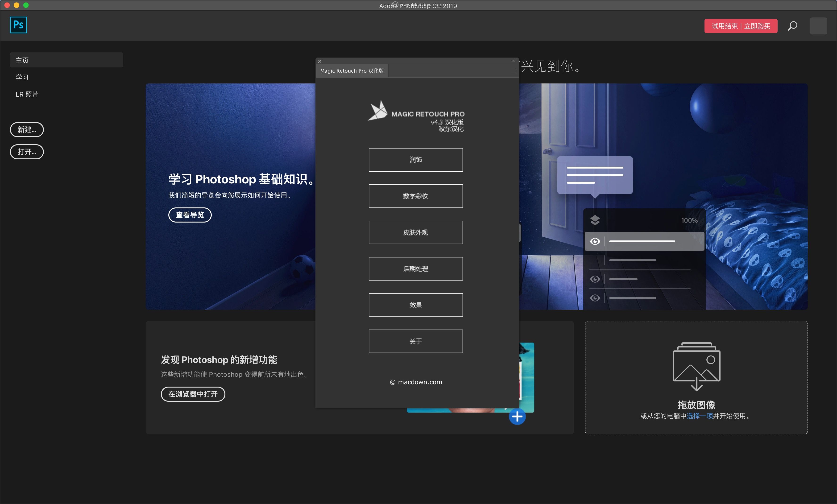Image resolution: width=837 pixels, height=504 pixels.
Task: Collapse the Magic Retouch panel via double-arrow
Action: [x=514, y=61]
